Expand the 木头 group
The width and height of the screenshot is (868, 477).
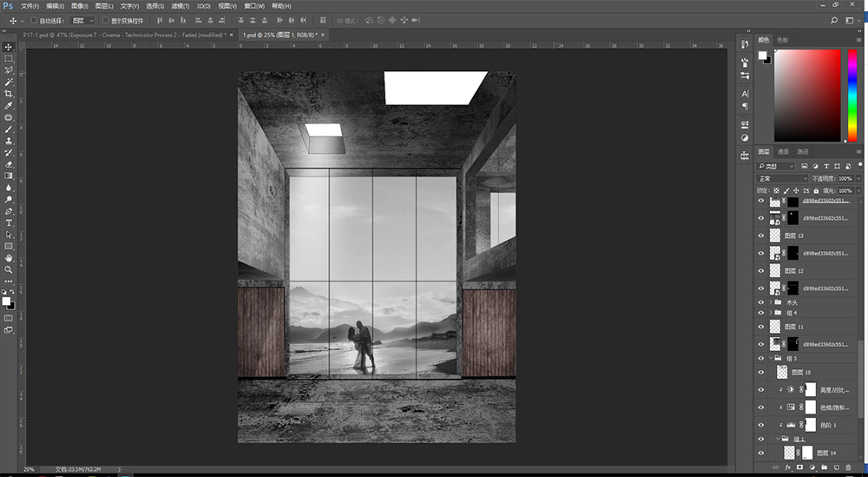(x=771, y=302)
